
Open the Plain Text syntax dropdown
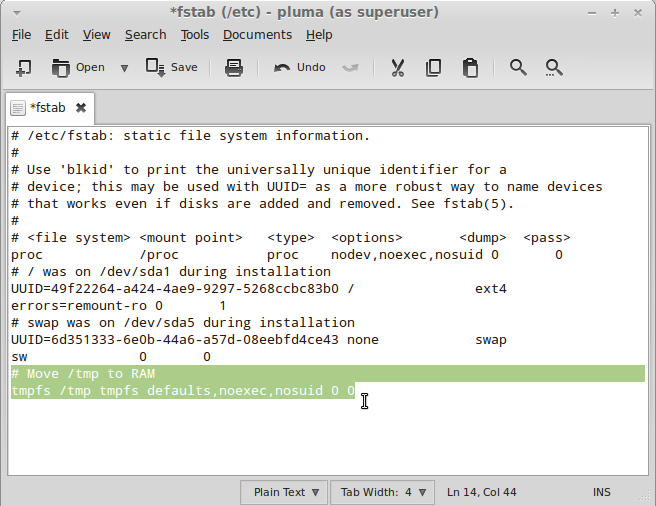284,492
